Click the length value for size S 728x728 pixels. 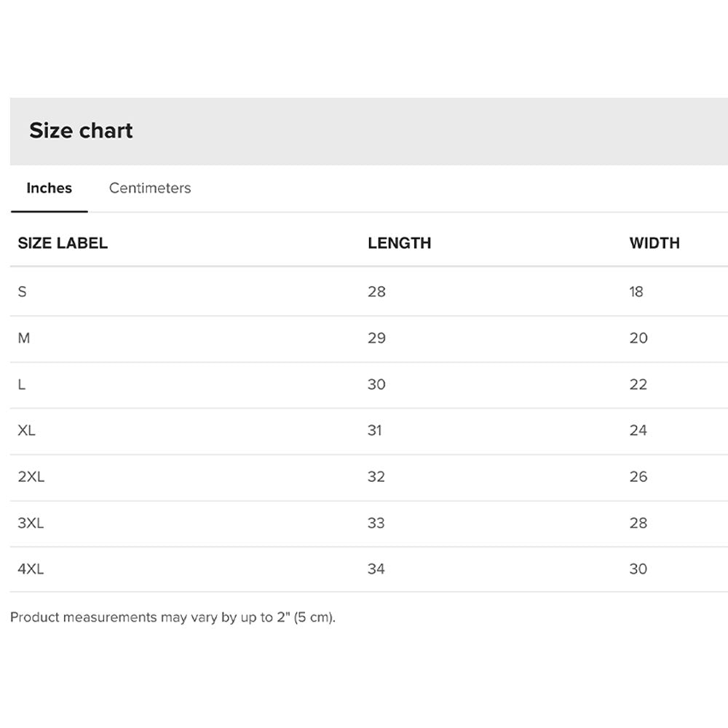click(376, 292)
